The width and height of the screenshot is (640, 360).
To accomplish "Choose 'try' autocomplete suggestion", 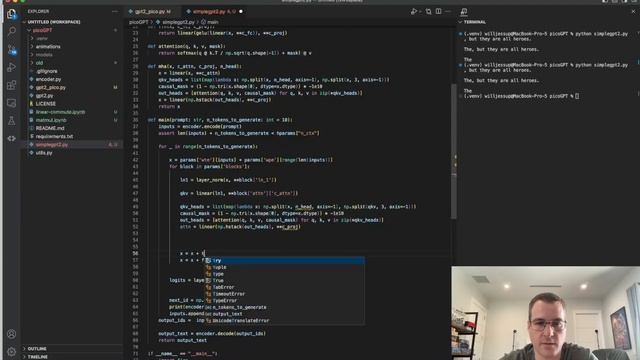I will coord(284,260).
